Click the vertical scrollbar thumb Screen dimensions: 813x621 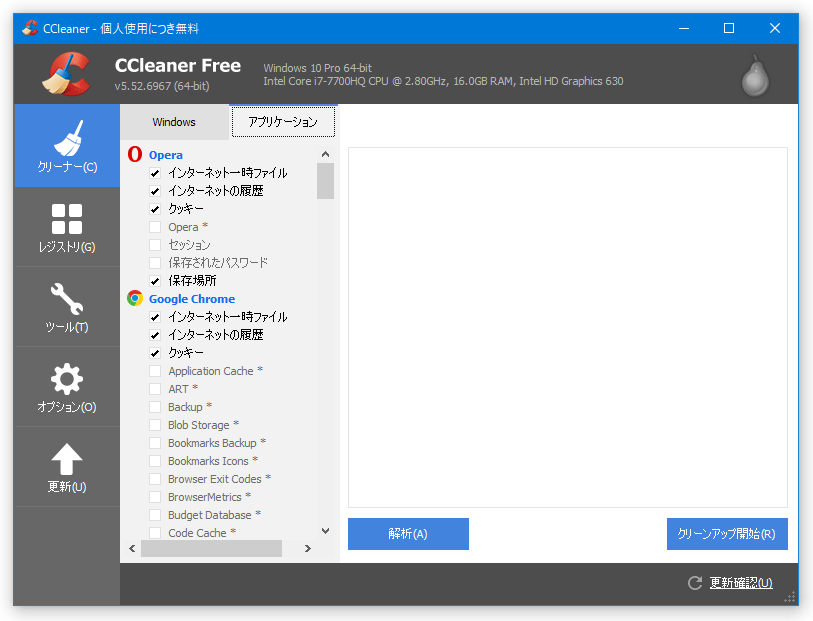click(x=326, y=181)
